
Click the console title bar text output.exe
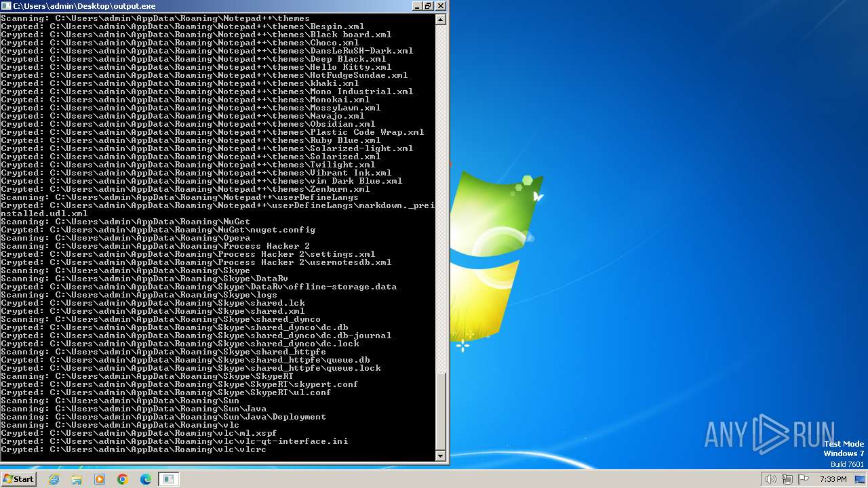click(x=84, y=5)
